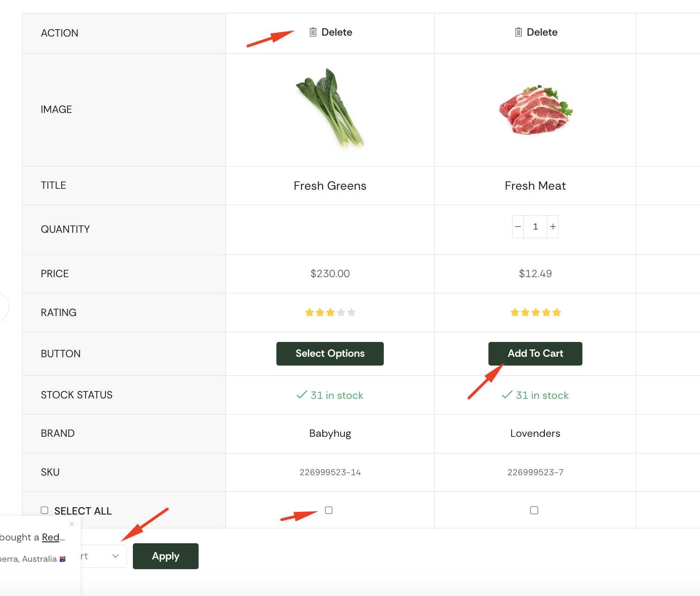Click Select Options for Fresh Greens

click(330, 354)
